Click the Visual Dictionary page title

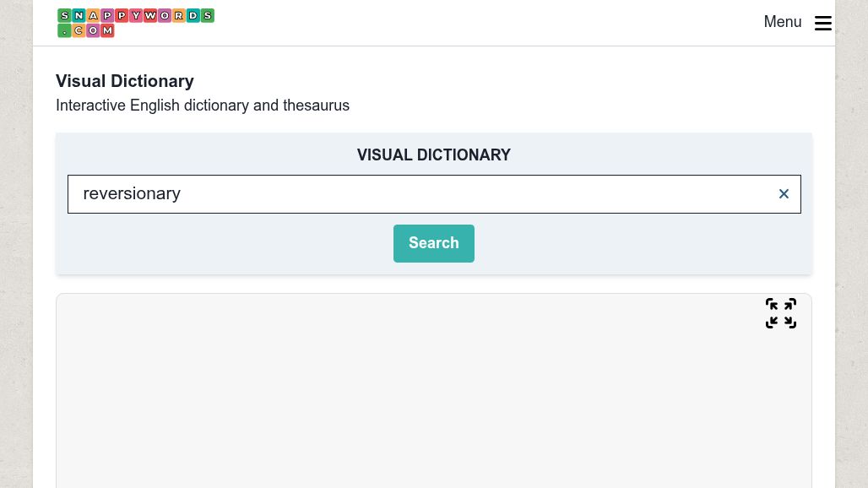point(124,81)
